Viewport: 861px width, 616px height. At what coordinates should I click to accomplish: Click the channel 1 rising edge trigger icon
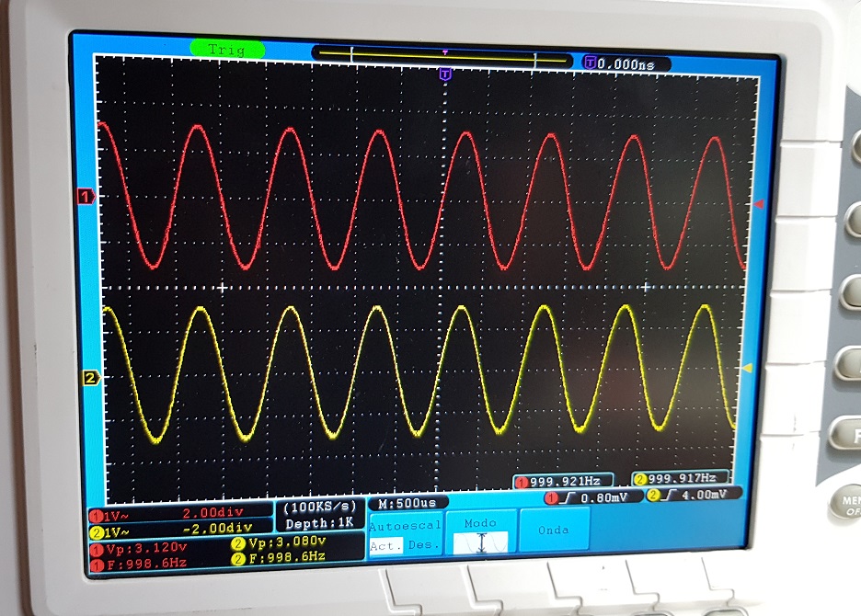[x=568, y=498]
